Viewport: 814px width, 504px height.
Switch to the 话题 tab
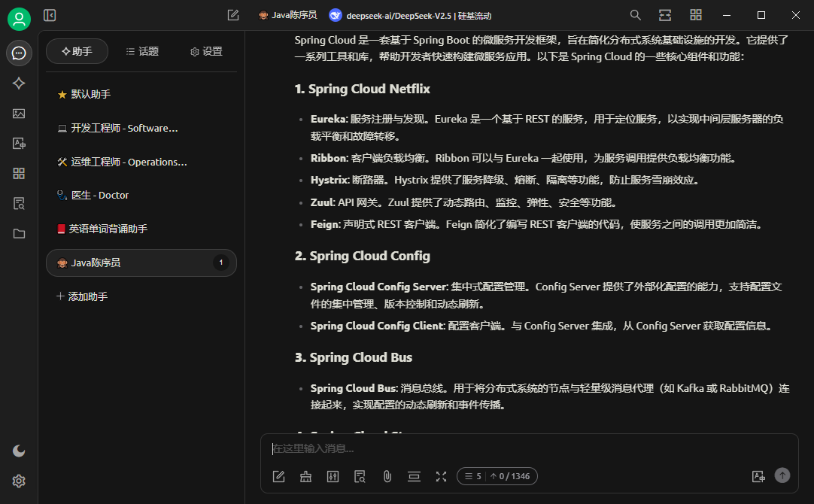point(142,51)
